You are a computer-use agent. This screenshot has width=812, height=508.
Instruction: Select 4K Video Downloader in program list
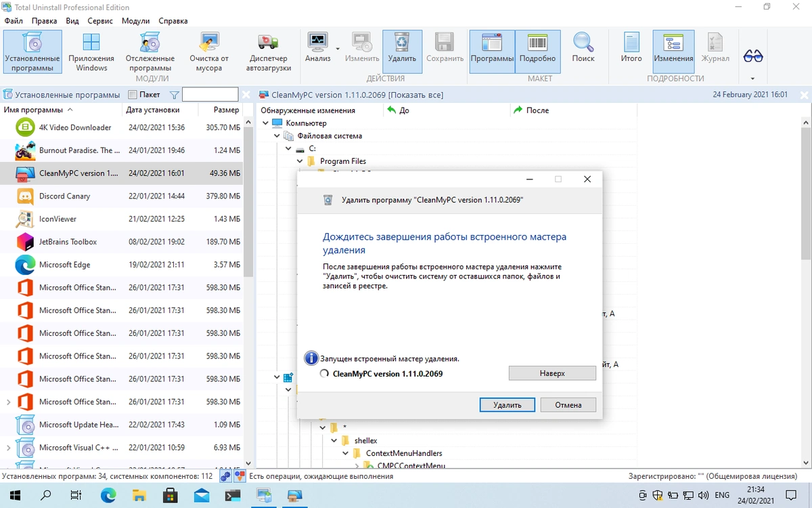coord(122,127)
